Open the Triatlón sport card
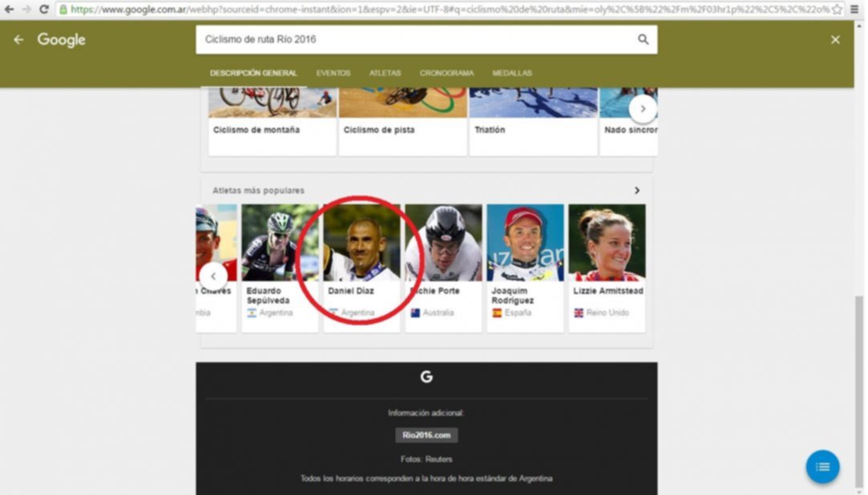The width and height of the screenshot is (868, 495). tap(534, 122)
